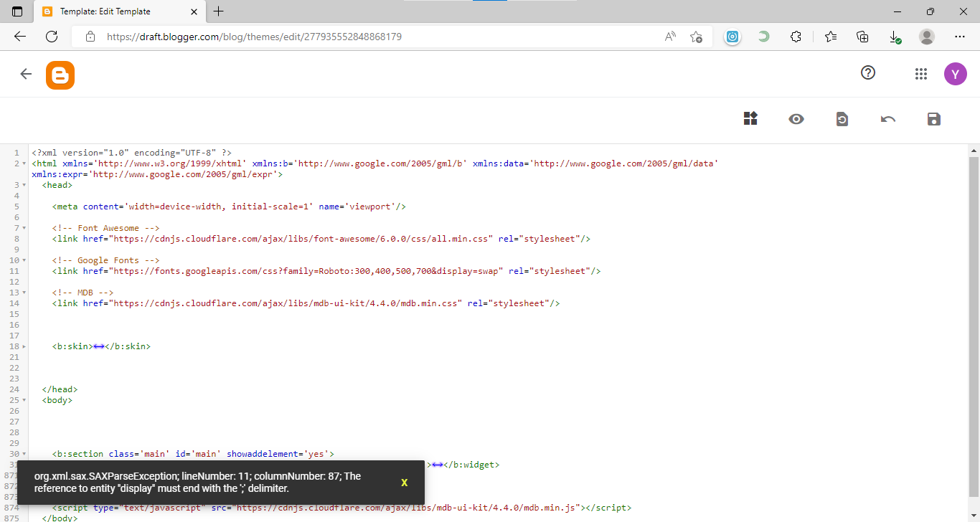
Task: Dismiss the SAXParseException error with X
Action: (x=404, y=483)
